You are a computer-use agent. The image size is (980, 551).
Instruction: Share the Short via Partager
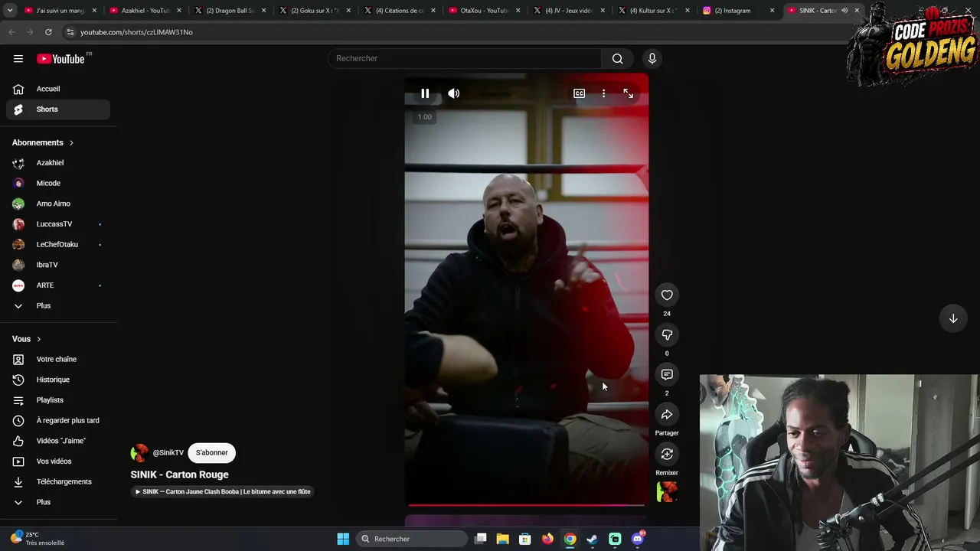pos(667,415)
